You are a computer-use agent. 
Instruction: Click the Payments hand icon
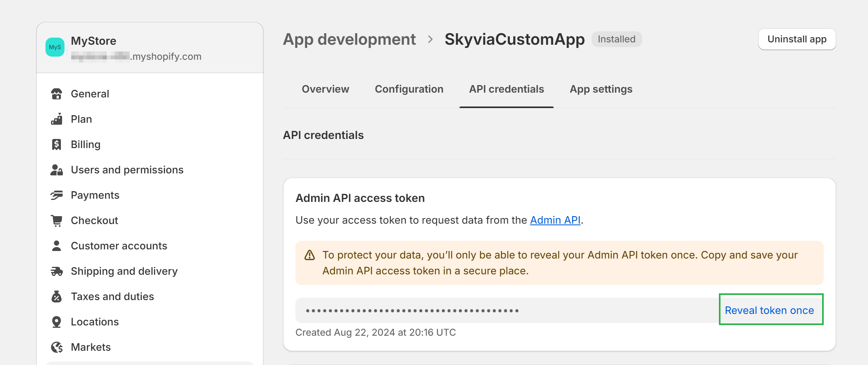pyautogui.click(x=57, y=195)
